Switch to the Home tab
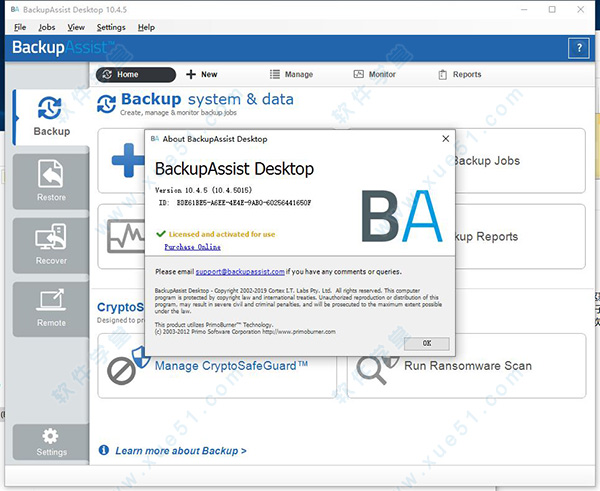Image resolution: width=600 pixels, height=491 pixels. (136, 75)
